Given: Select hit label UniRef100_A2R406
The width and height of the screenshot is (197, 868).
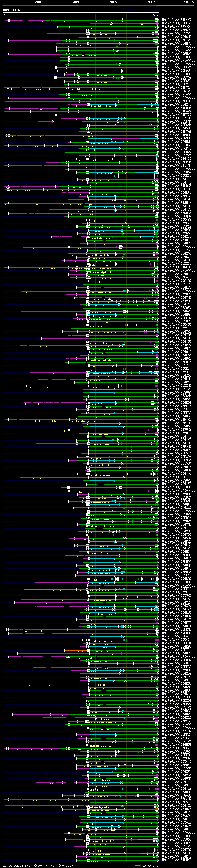Looking at the screenshot, I should click(177, 91).
